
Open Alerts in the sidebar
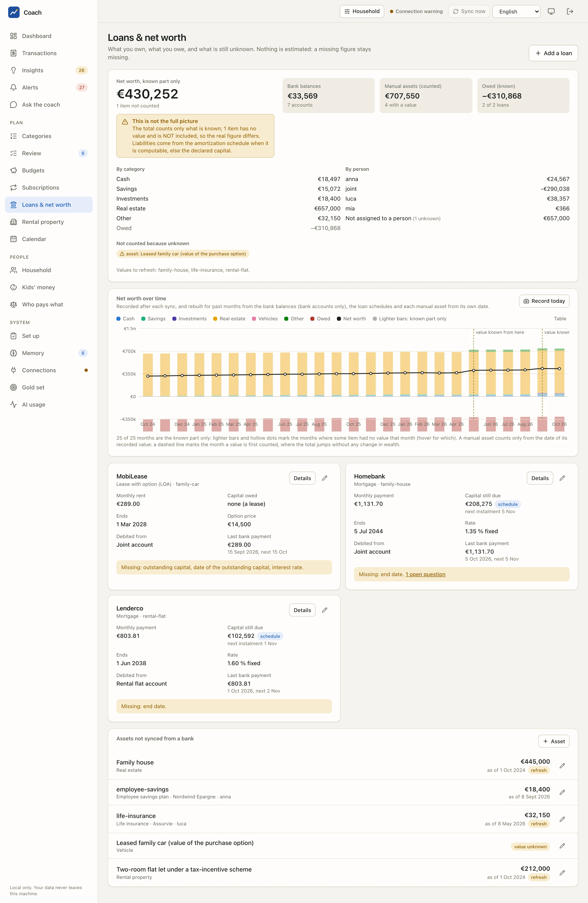coord(49,87)
